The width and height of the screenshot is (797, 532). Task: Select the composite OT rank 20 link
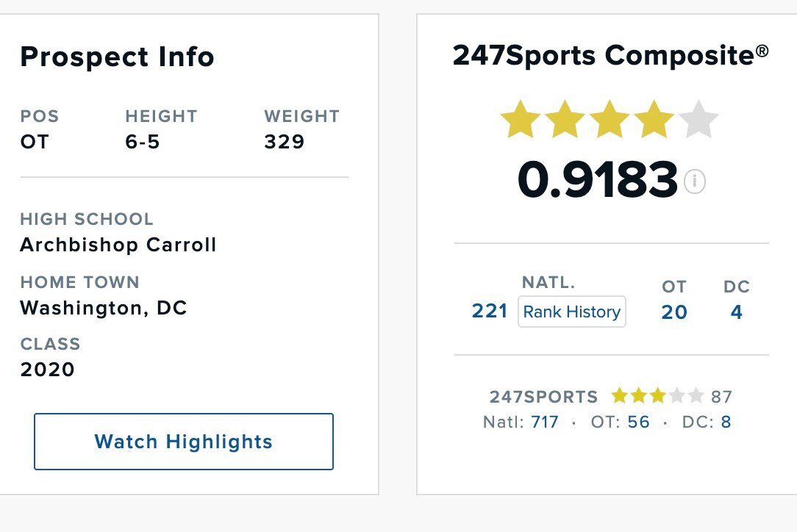pos(674,312)
